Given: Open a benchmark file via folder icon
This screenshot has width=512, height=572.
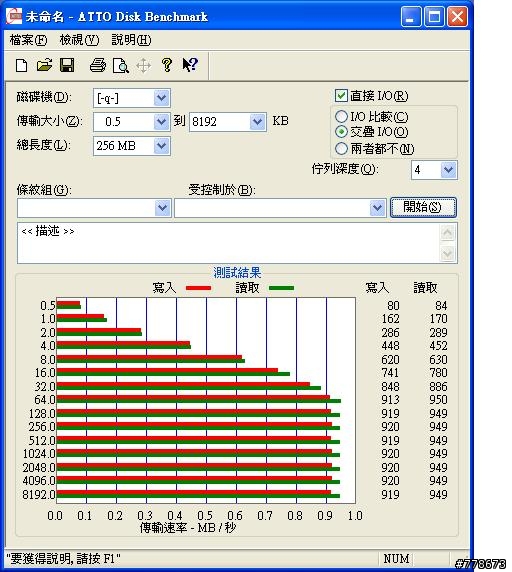Looking at the screenshot, I should coord(44,65).
